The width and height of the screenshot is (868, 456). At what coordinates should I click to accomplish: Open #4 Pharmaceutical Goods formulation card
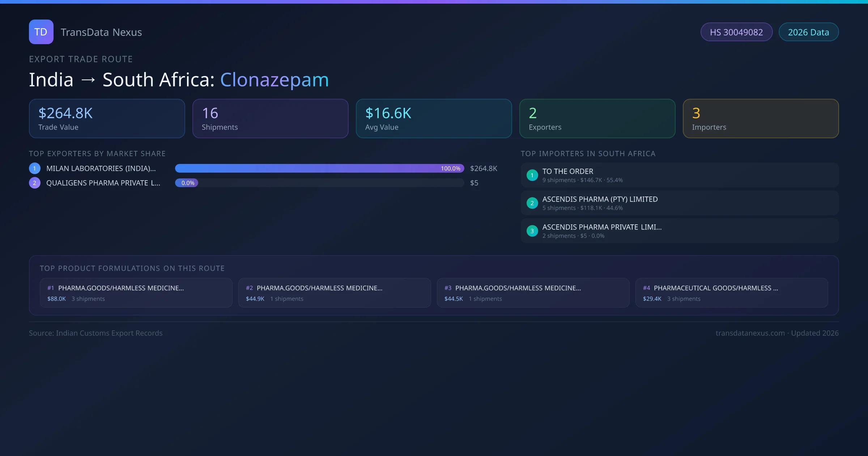coord(732,293)
